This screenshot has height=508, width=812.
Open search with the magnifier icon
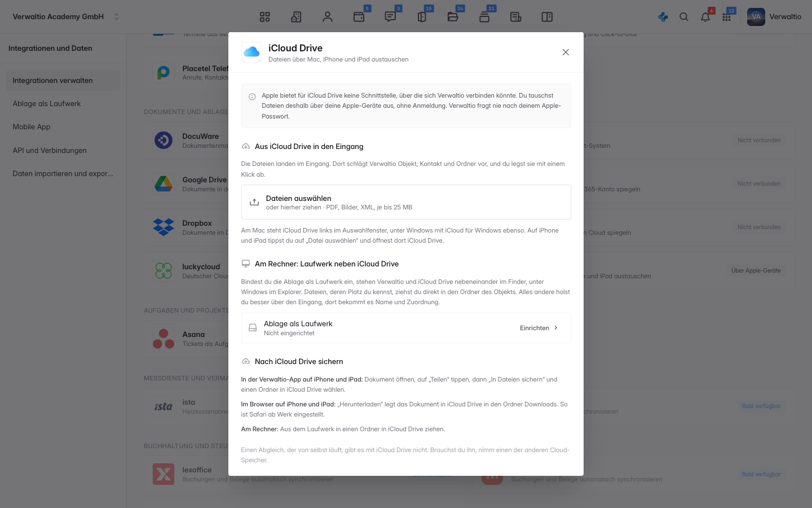[x=684, y=17]
